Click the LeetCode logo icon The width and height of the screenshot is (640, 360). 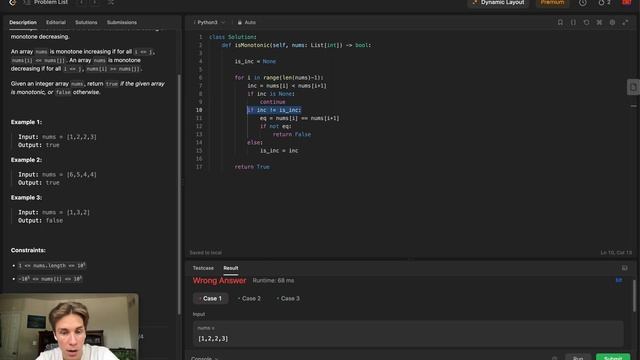click(13, 2)
